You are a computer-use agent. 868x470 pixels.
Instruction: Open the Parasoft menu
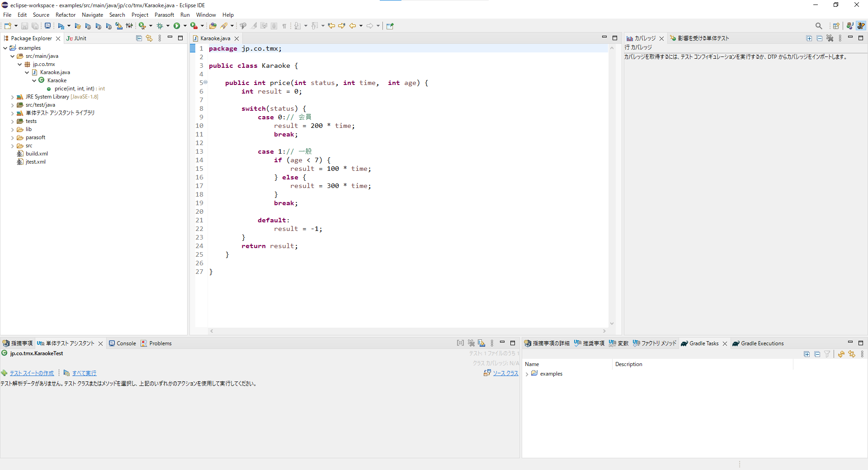[x=164, y=15]
